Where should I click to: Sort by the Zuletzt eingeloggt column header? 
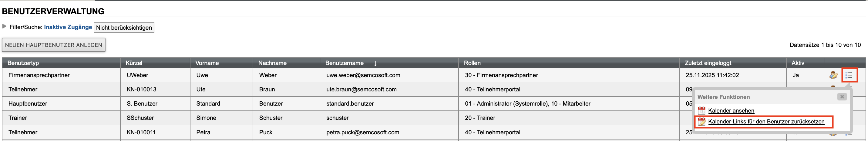(708, 63)
